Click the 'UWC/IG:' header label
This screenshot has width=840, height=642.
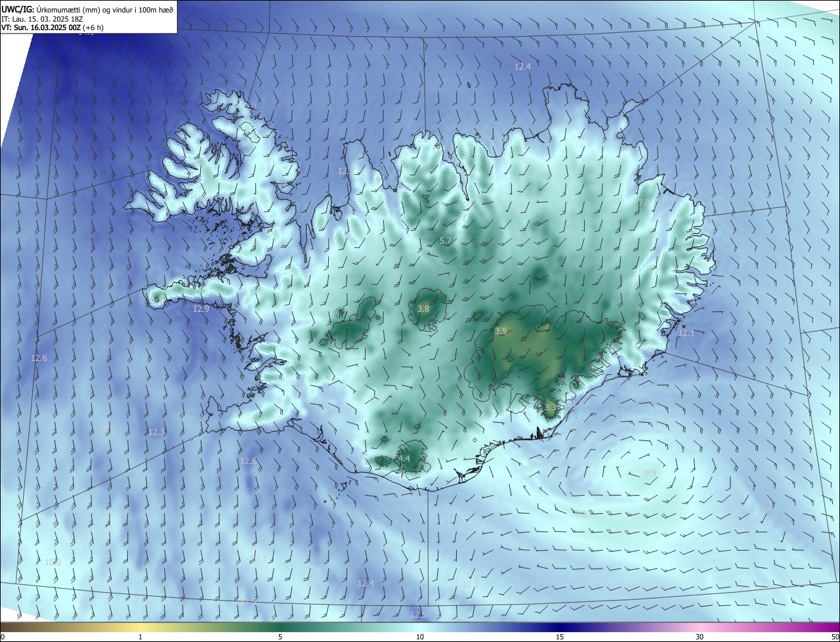point(18,9)
